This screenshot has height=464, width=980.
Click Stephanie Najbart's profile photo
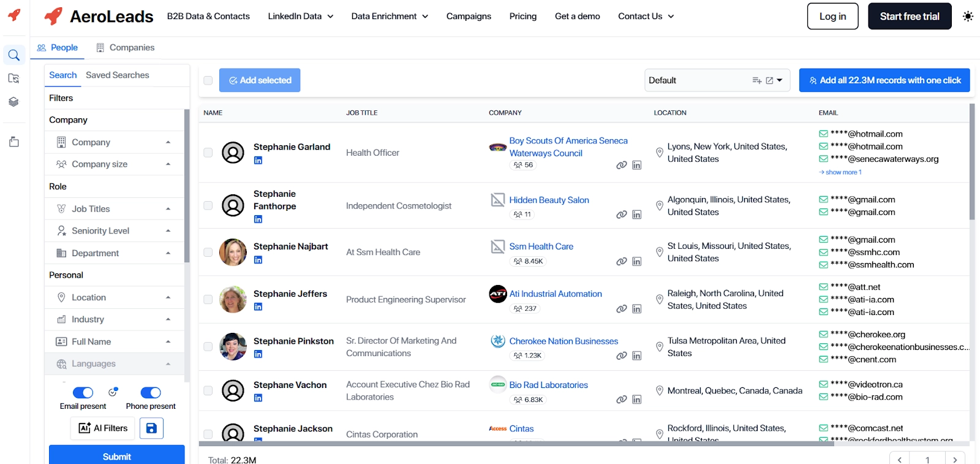click(233, 252)
